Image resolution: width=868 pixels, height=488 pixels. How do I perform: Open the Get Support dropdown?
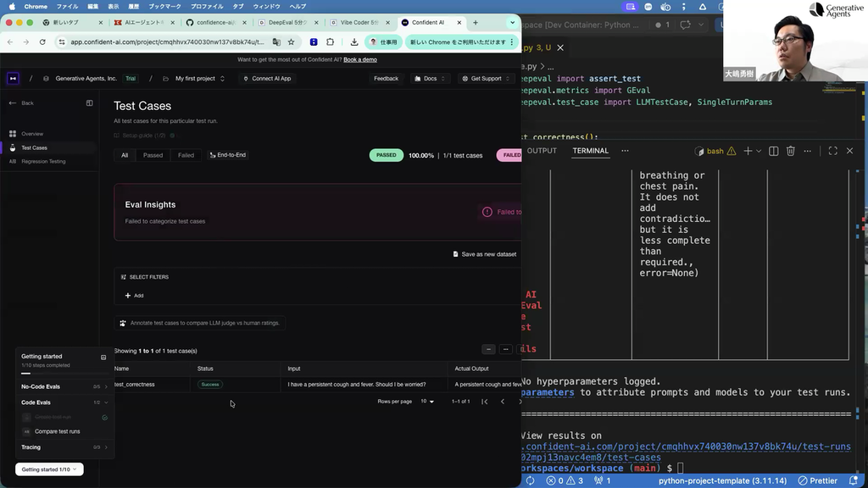(x=486, y=79)
